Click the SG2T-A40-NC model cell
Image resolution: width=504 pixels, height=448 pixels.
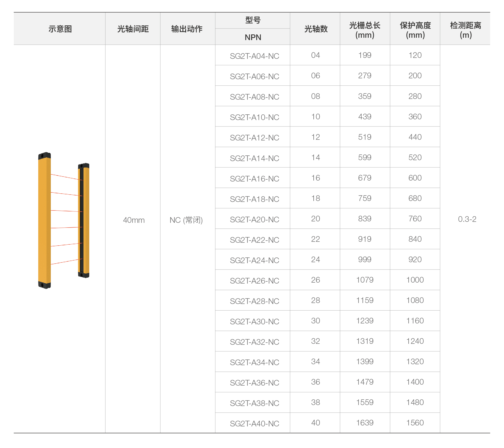(x=254, y=423)
